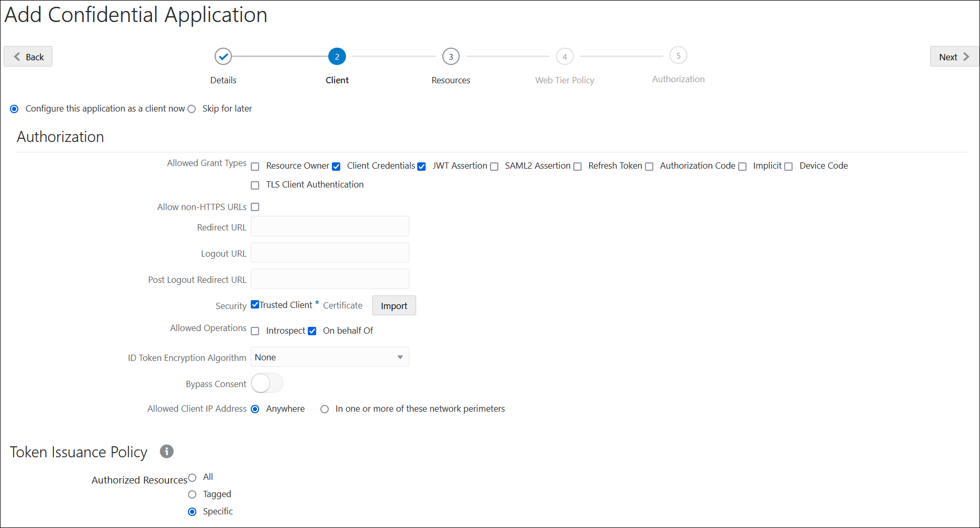Enable the Allow non-HTTPS URLs option
Viewport: 980px width, 528px height.
tap(255, 207)
